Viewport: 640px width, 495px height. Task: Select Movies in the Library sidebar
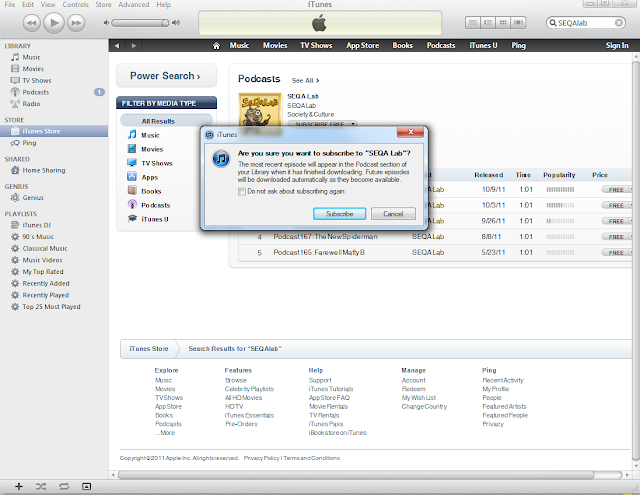[33, 69]
